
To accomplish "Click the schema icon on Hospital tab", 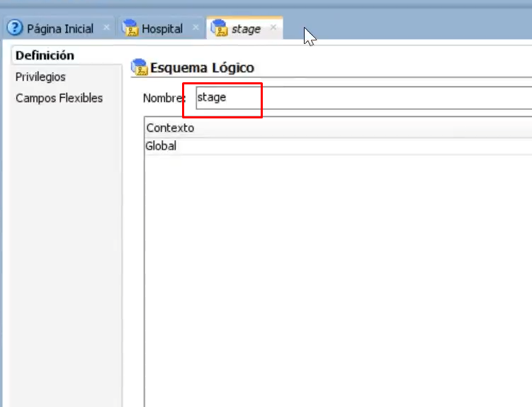I will [x=130, y=28].
